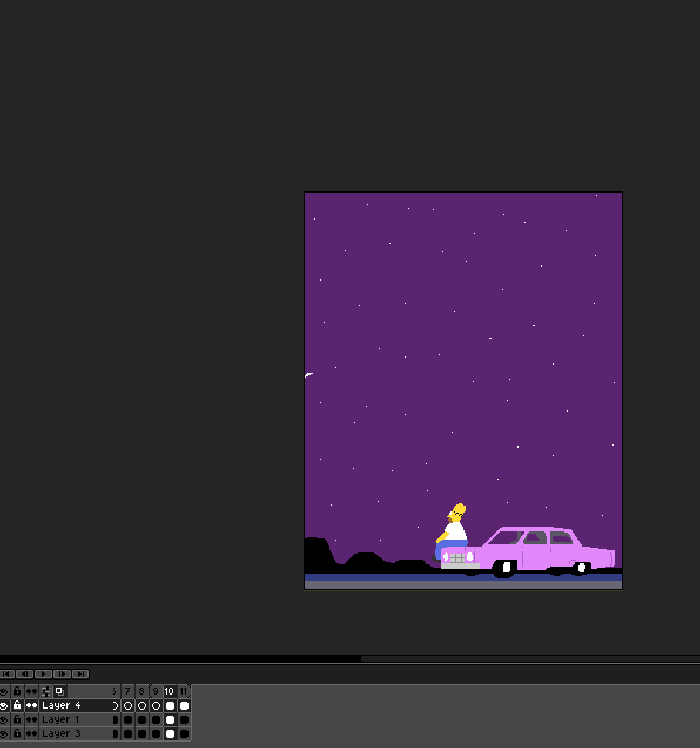Select Layer 1 cel at frame 8
This screenshot has width=700, height=748.
coord(142,719)
